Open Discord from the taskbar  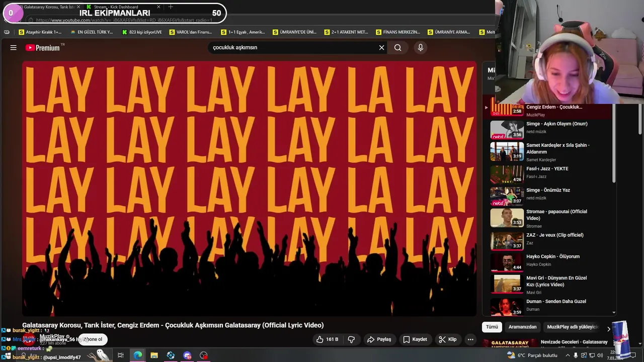tap(187, 355)
